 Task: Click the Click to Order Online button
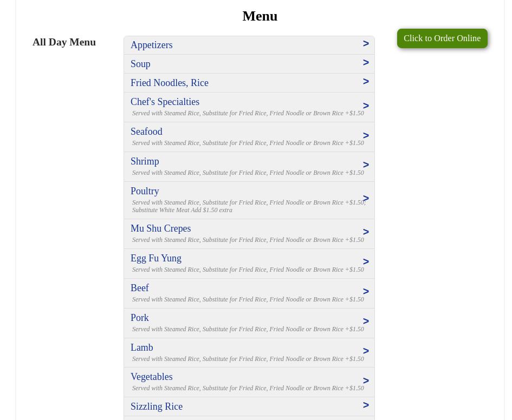tap(442, 38)
